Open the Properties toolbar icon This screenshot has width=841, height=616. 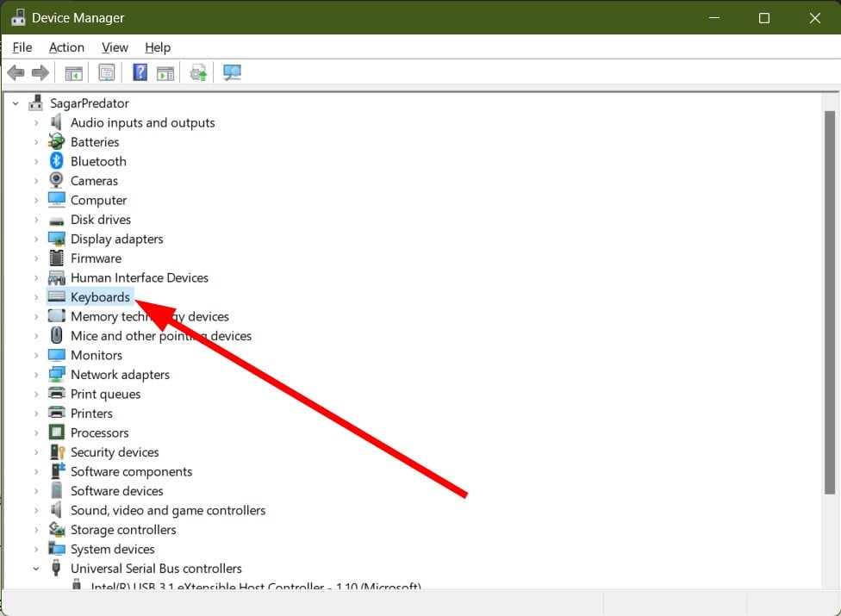click(107, 72)
